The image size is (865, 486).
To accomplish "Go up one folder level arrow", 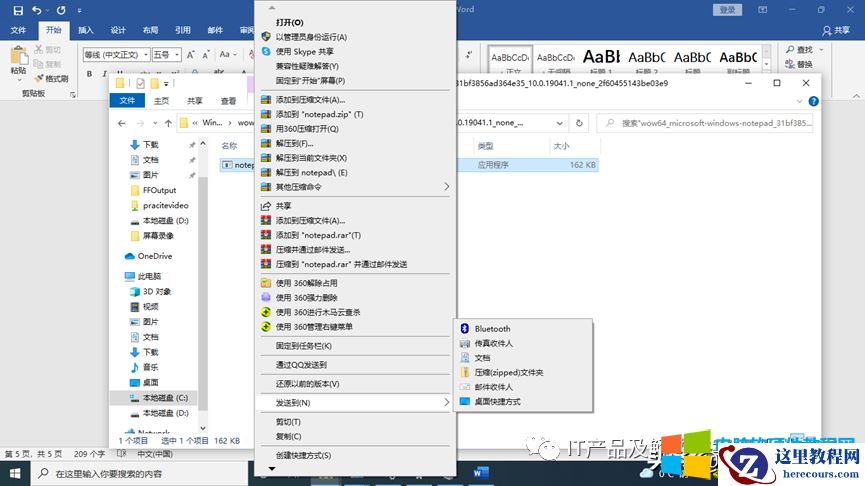I will click(x=168, y=123).
